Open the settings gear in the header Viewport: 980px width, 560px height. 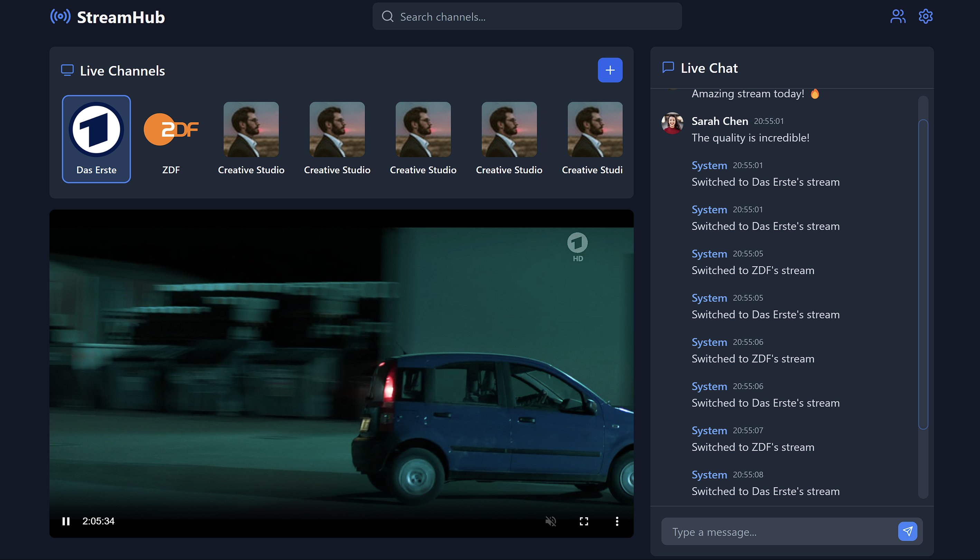[x=925, y=16]
